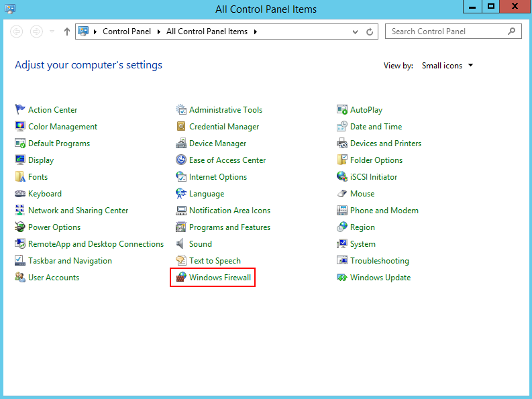Image resolution: width=532 pixels, height=399 pixels.
Task: Open the Display icon
Action: (x=20, y=160)
